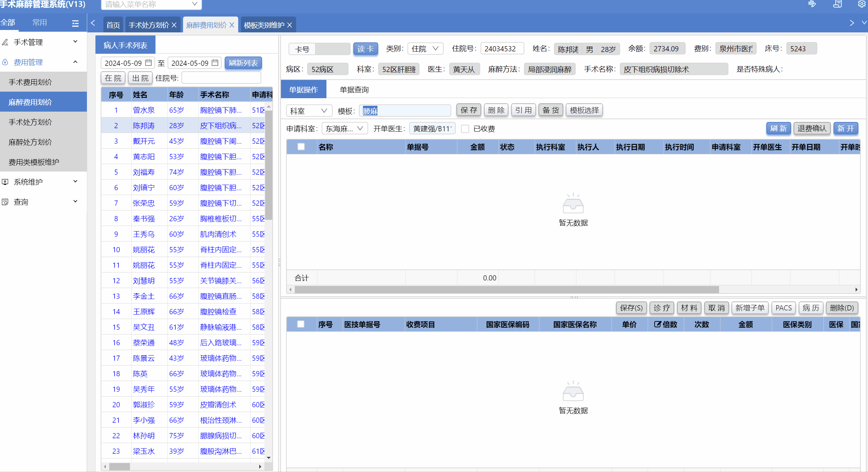Open the start date calendar picker icon
Viewport: 868px width, 472px height.
pyautogui.click(x=149, y=63)
